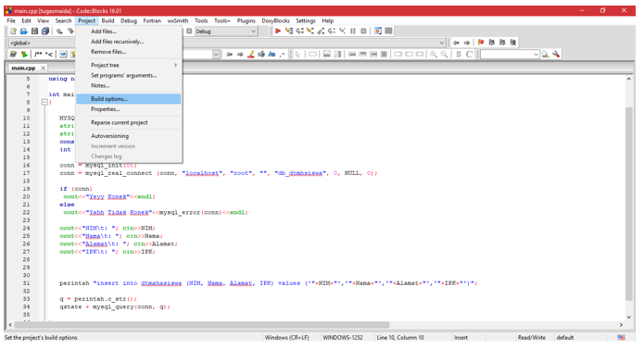Click the C comment toggle icon
The height and width of the screenshot is (349, 644).
coord(469,54)
